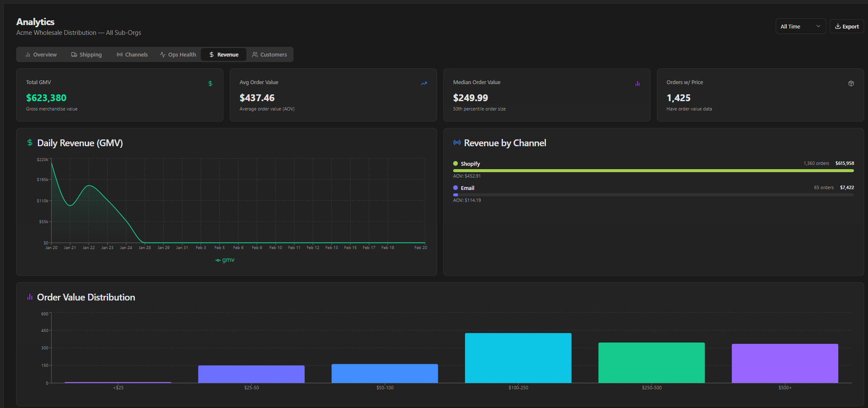Click the '1,360 orders' text

coord(816,163)
